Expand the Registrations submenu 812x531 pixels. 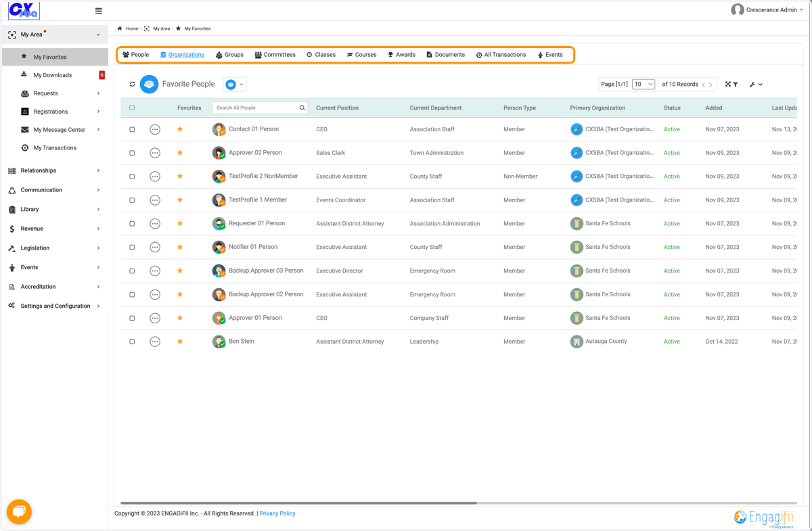coord(98,112)
